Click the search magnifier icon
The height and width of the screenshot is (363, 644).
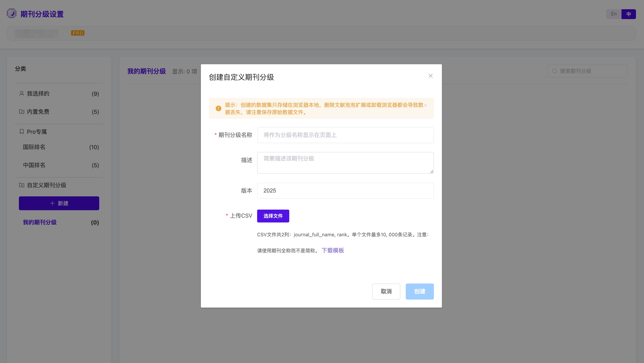click(x=554, y=71)
